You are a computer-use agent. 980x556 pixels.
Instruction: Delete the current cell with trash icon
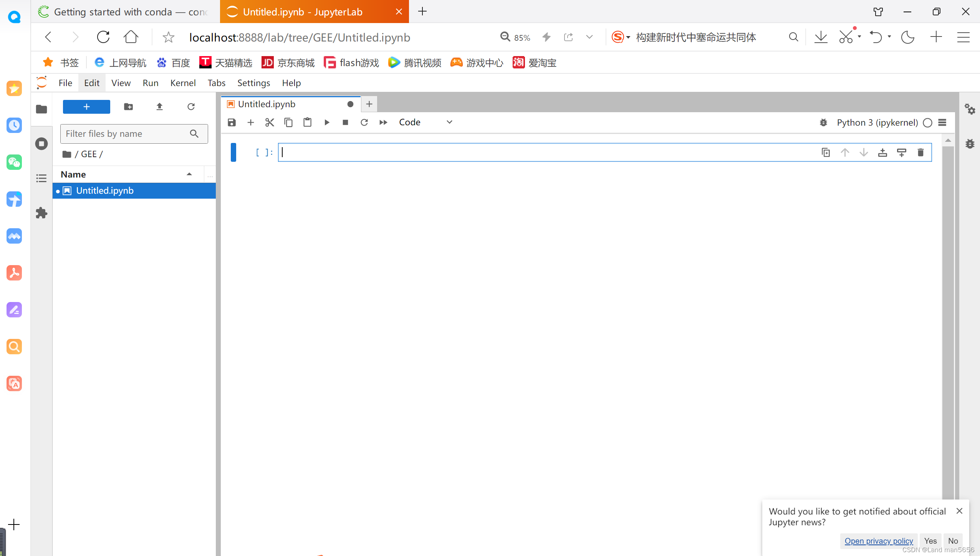pos(920,153)
